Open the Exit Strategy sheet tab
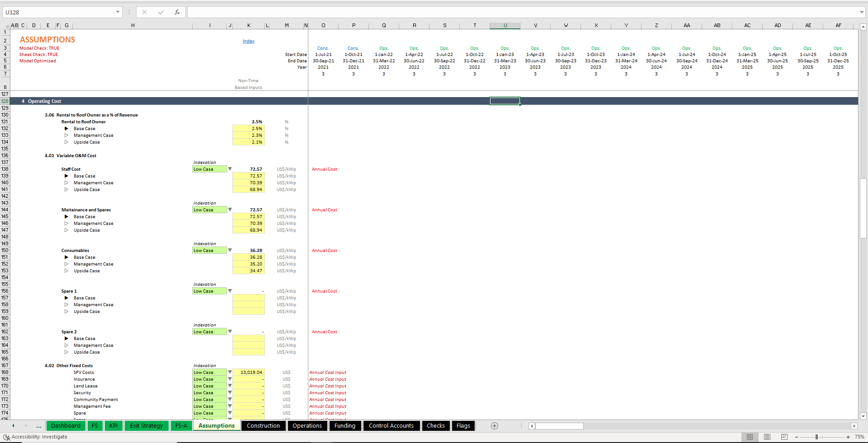 click(146, 426)
